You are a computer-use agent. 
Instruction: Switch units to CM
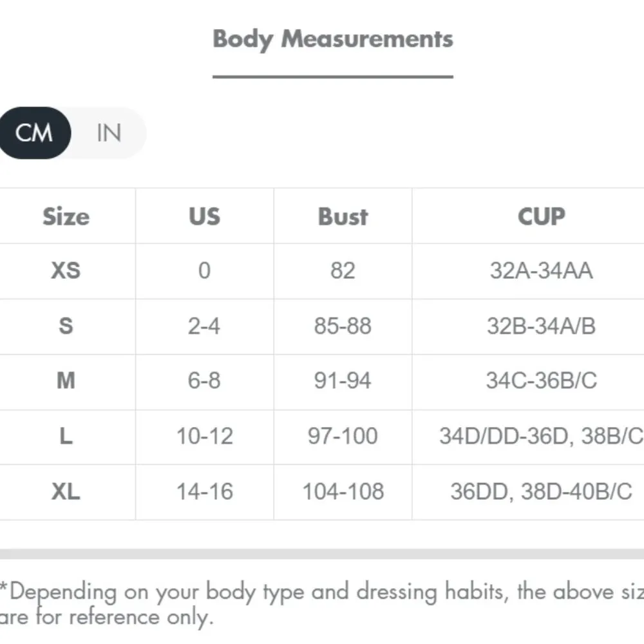33,133
